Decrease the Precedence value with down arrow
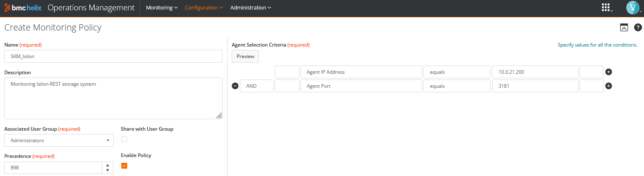This screenshot has width=644, height=176. pos(107,170)
